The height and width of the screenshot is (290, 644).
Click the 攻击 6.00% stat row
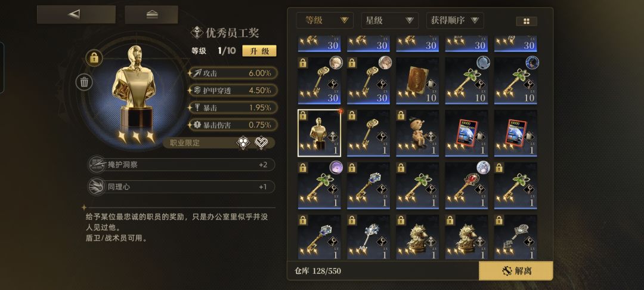click(x=233, y=73)
